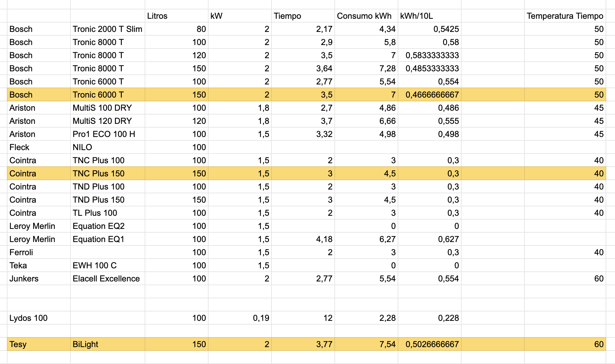Image resolution: width=615 pixels, height=364 pixels.
Task: Select the 2,17 Tiempo cell
Action: point(303,29)
